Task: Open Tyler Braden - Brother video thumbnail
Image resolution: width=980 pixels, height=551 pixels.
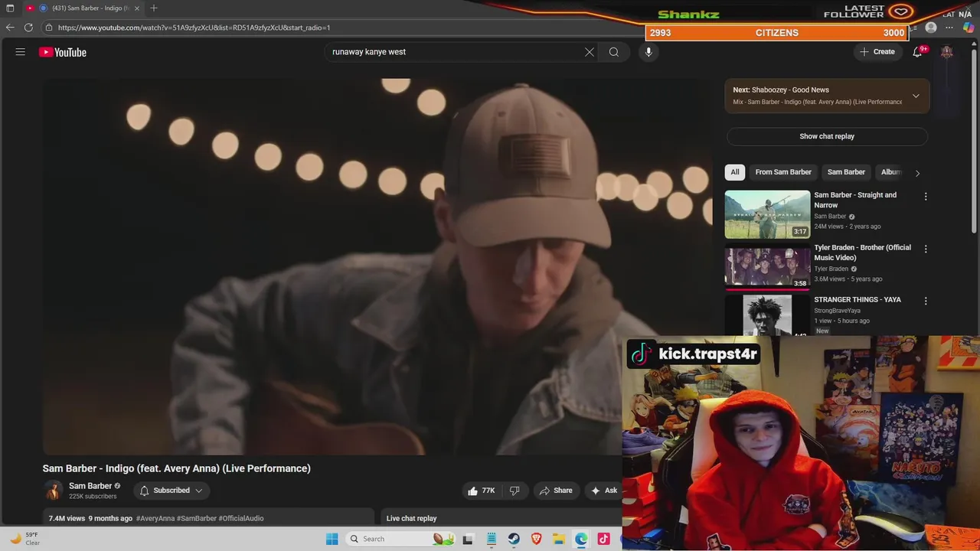Action: [767, 267]
